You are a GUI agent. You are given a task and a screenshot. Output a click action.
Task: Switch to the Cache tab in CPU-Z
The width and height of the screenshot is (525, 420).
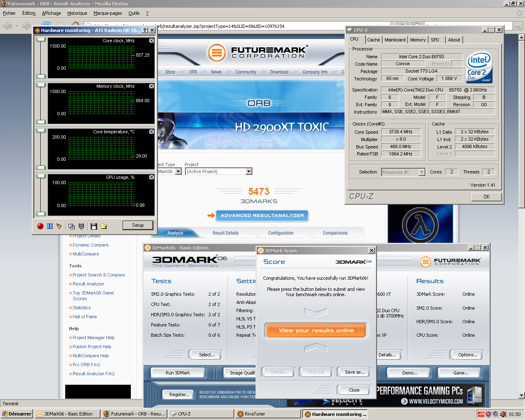pos(373,40)
